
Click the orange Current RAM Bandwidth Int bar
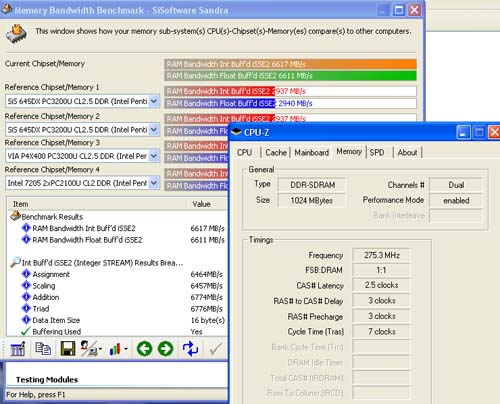pyautogui.click(x=290, y=64)
